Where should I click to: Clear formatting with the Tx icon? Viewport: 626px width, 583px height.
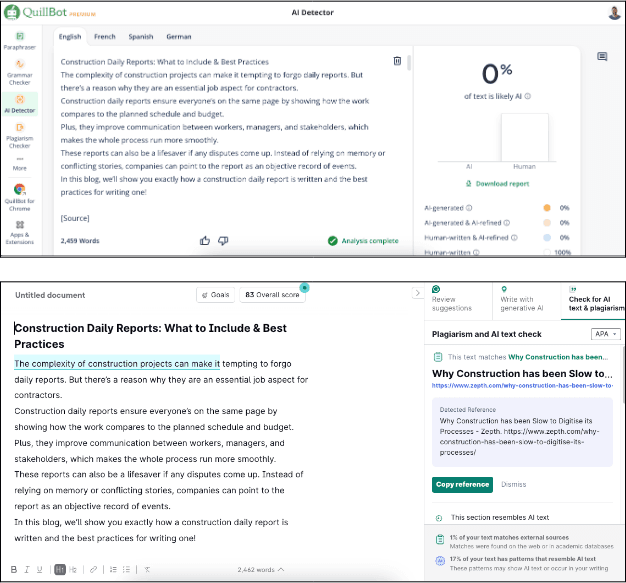147,569
